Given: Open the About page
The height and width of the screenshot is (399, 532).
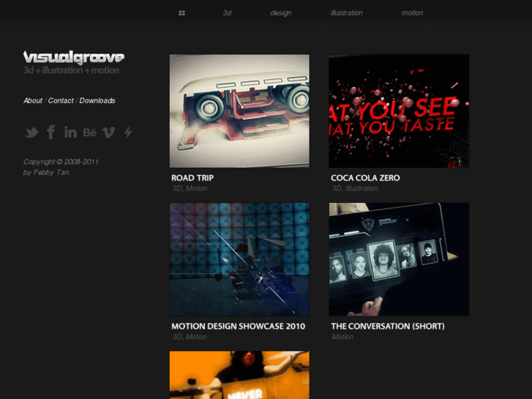Looking at the screenshot, I should pyautogui.click(x=33, y=100).
